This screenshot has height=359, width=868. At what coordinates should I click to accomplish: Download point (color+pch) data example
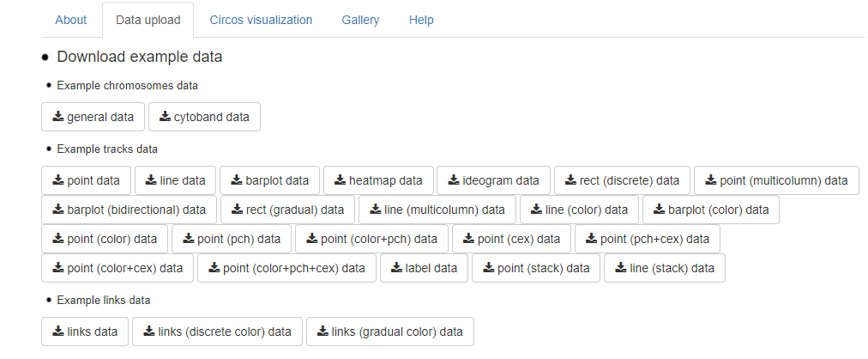[x=372, y=239]
